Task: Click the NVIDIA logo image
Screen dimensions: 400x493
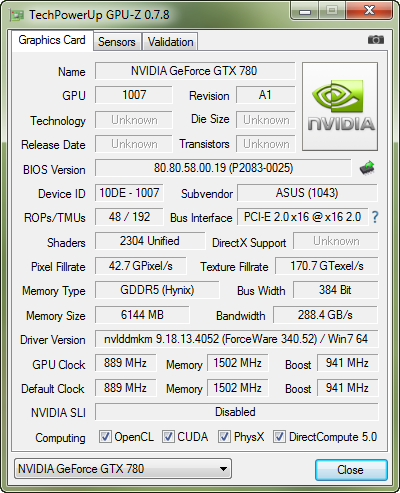Action: (340, 106)
